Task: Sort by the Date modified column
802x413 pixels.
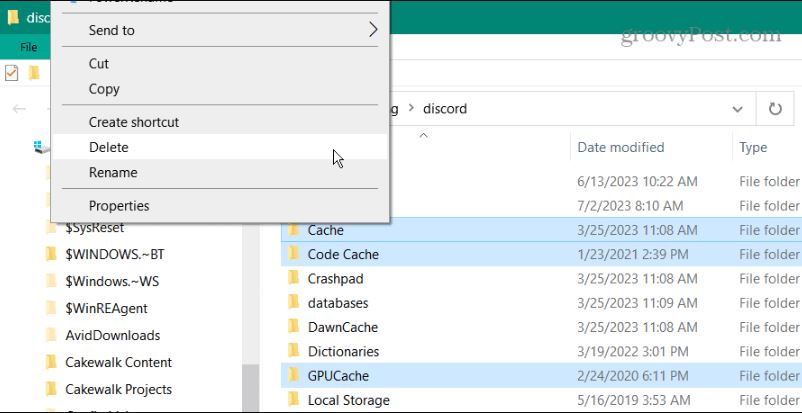Action: (x=620, y=147)
